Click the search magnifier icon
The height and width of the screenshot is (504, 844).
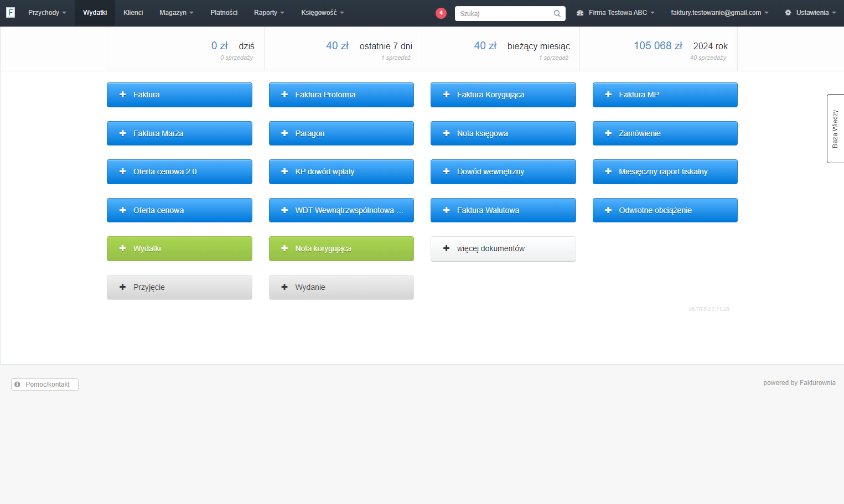[557, 13]
